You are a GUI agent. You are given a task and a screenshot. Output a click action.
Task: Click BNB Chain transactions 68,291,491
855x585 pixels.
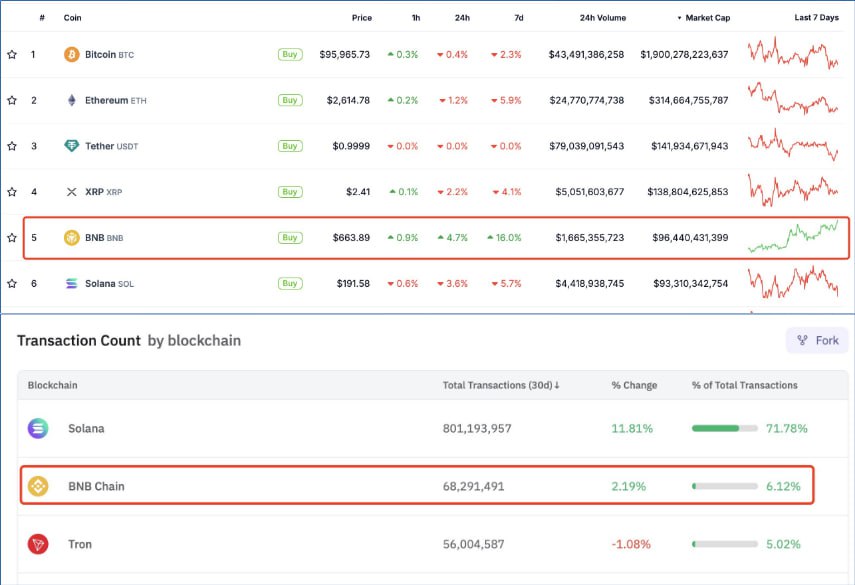coord(473,486)
